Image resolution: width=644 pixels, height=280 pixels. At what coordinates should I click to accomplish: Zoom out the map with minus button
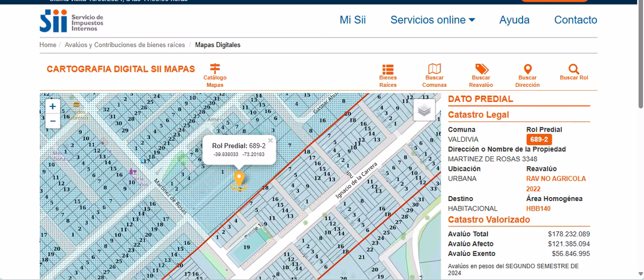pos(53,122)
